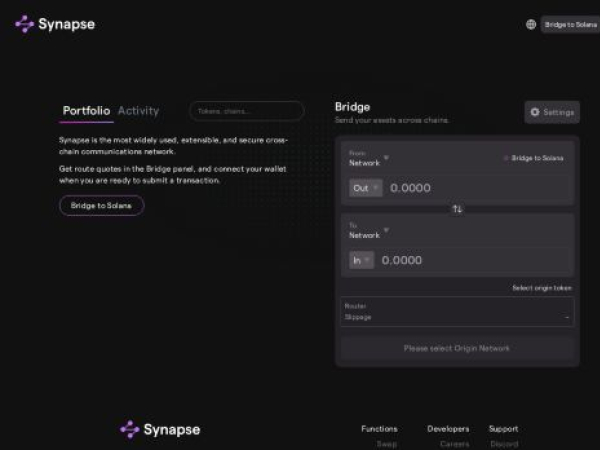This screenshot has height=450, width=600.
Task: Click the Please select Origin Network button
Action: click(457, 348)
